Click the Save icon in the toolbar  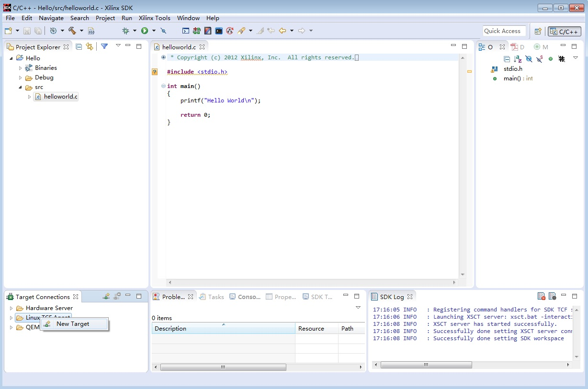[x=27, y=31]
